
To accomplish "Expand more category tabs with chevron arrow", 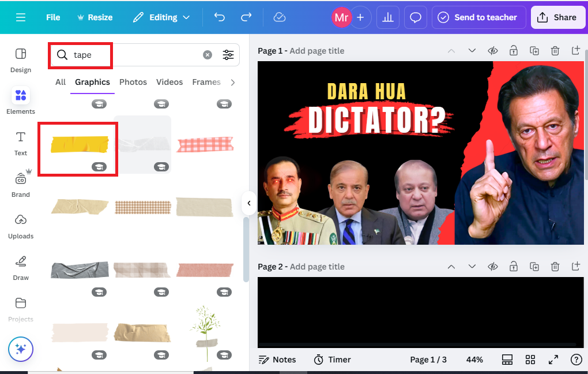I will point(232,82).
